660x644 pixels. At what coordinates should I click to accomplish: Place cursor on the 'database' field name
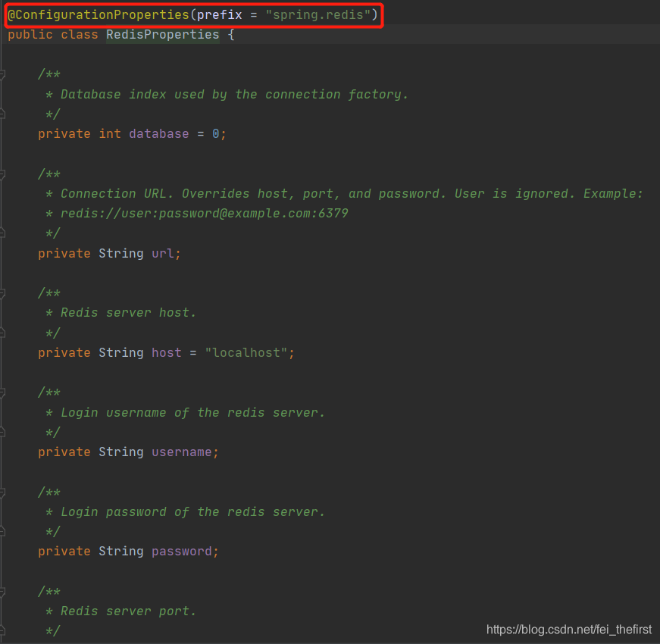[x=158, y=134]
